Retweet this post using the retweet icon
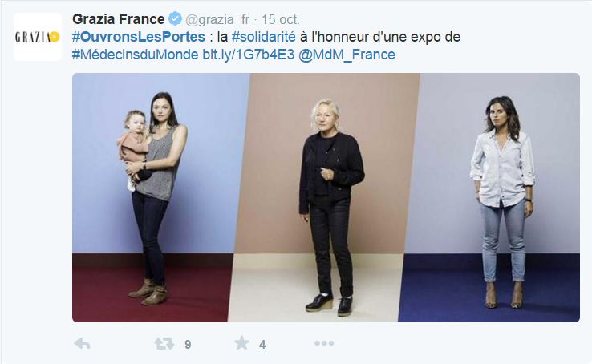The width and height of the screenshot is (592, 364). coord(164,344)
